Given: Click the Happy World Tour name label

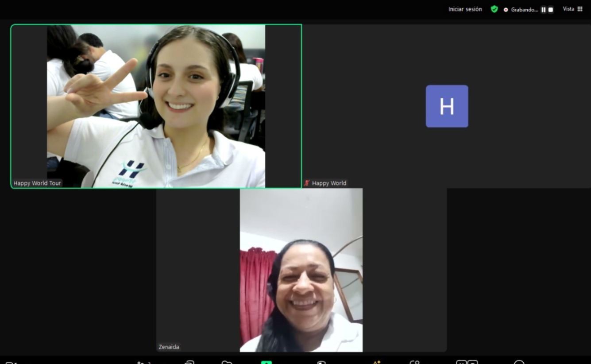Looking at the screenshot, I should click(x=37, y=183).
